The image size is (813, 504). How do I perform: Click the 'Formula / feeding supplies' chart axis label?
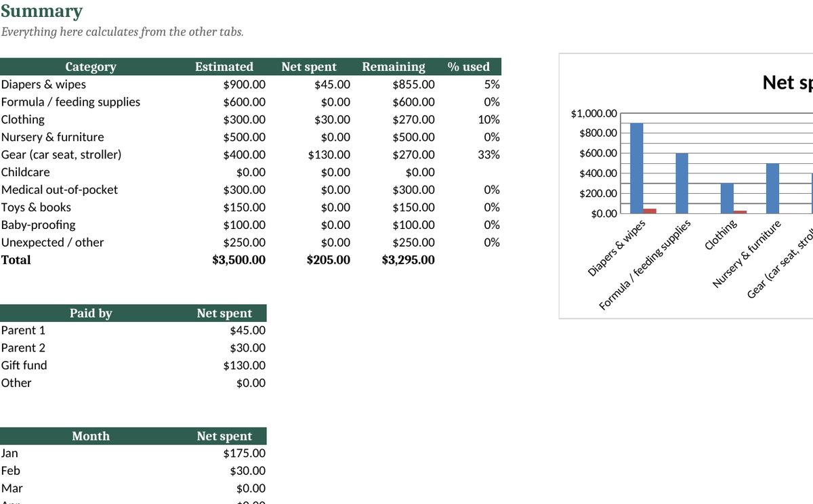pyautogui.click(x=644, y=266)
